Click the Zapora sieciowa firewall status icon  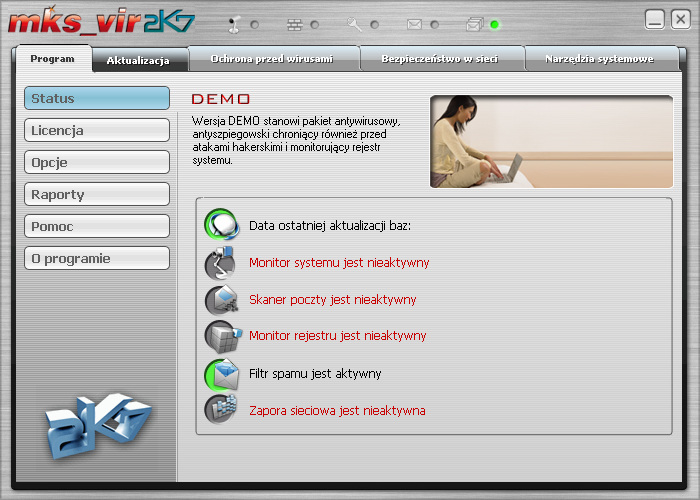pos(221,409)
